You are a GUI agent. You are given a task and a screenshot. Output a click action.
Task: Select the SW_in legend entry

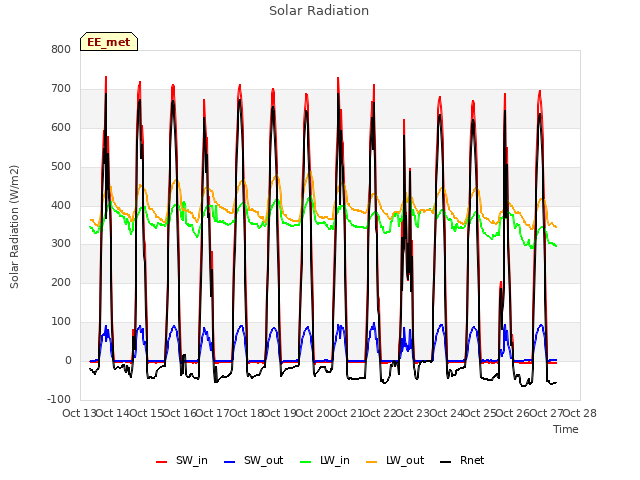coord(182,460)
